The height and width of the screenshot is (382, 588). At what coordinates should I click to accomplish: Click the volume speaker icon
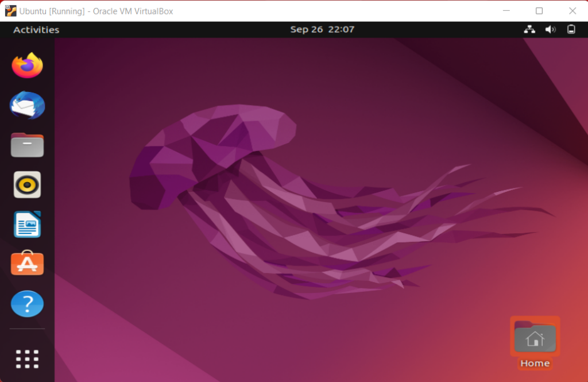pyautogui.click(x=550, y=30)
